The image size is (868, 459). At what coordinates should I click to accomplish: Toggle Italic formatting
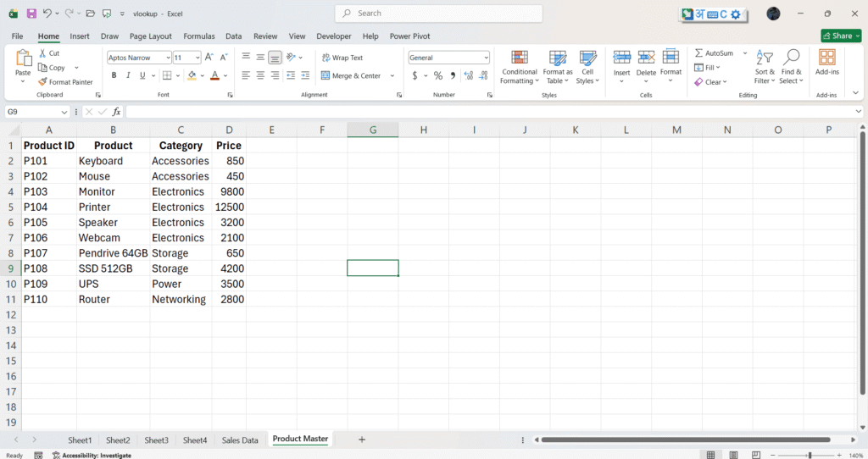(x=128, y=75)
